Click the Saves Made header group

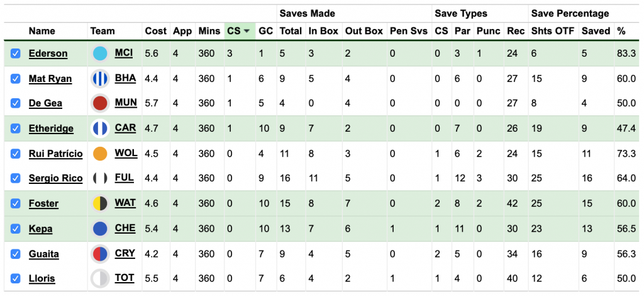pos(307,13)
